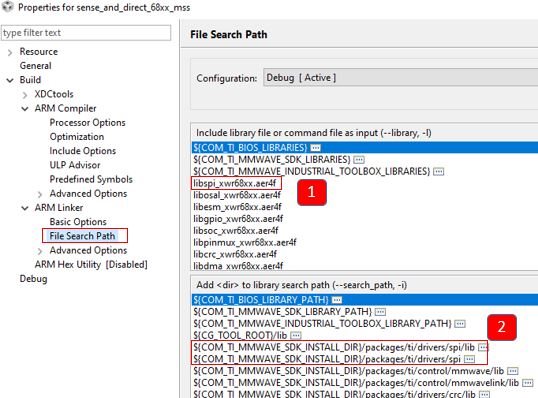The height and width of the screenshot is (398, 538).
Task: Open ARM Linker Basic Options
Action: pyautogui.click(x=78, y=222)
